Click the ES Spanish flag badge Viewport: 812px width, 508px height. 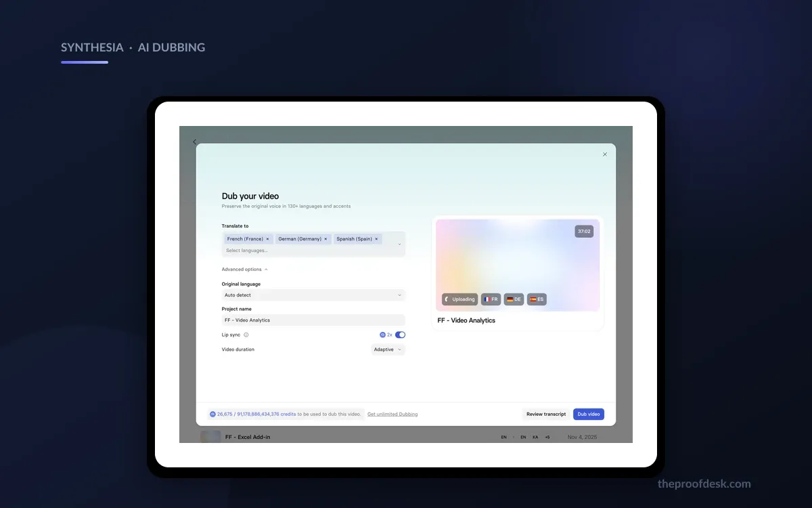[x=537, y=299]
